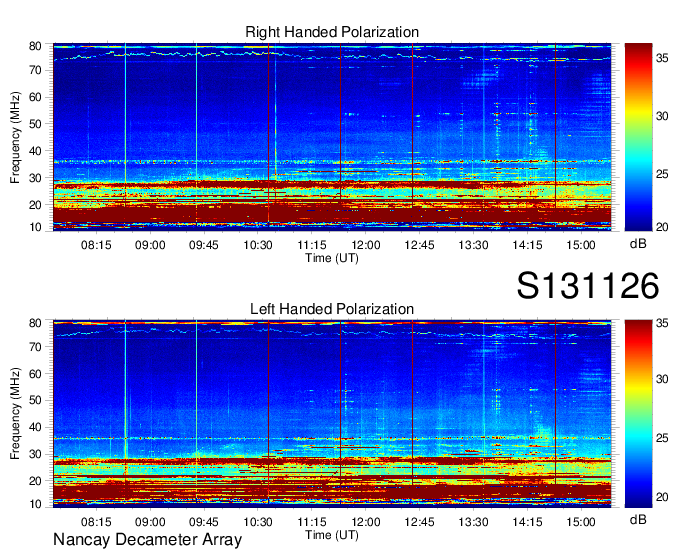Click 30 MHz frequency tick on Left Handed plot
The height and width of the screenshot is (552, 680).
[35, 454]
